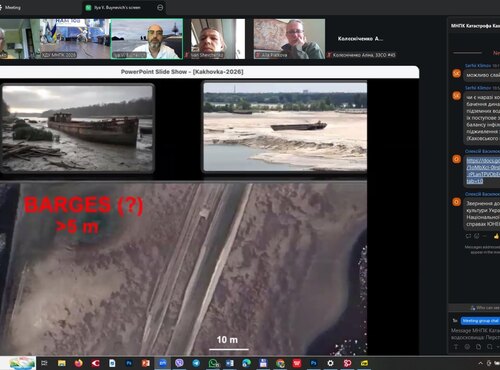Select the conference room video thumbnail
The height and width of the screenshot is (370, 500).
(x=75, y=39)
